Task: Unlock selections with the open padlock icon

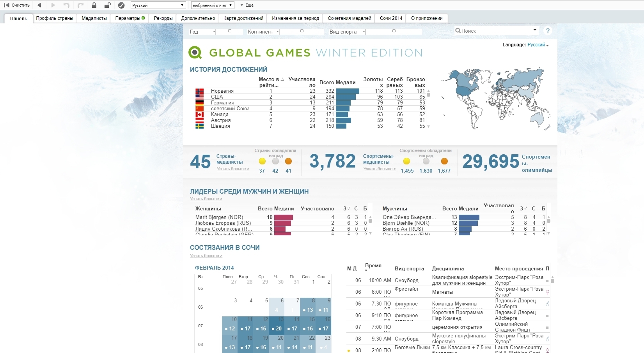Action: tap(107, 5)
